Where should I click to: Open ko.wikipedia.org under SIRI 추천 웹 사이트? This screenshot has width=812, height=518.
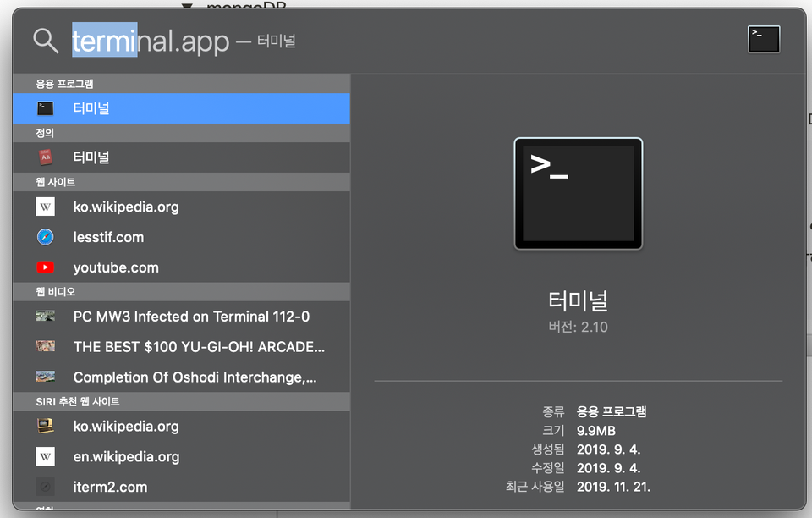click(x=181, y=426)
